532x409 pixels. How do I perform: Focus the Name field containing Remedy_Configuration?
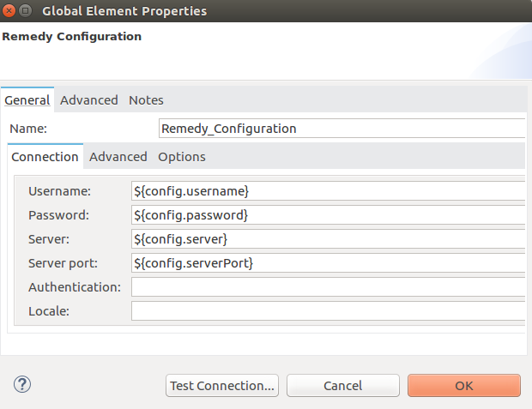342,129
